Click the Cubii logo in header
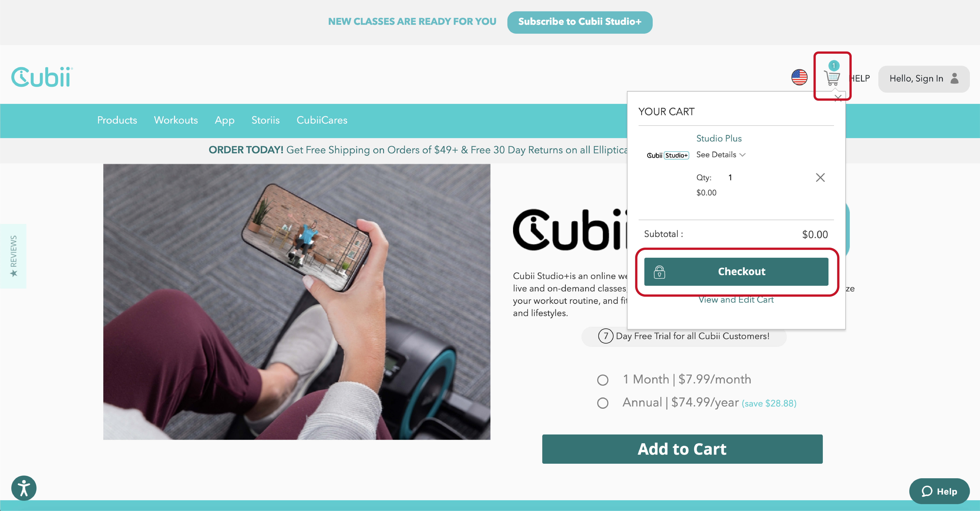The height and width of the screenshot is (511, 980). point(42,77)
